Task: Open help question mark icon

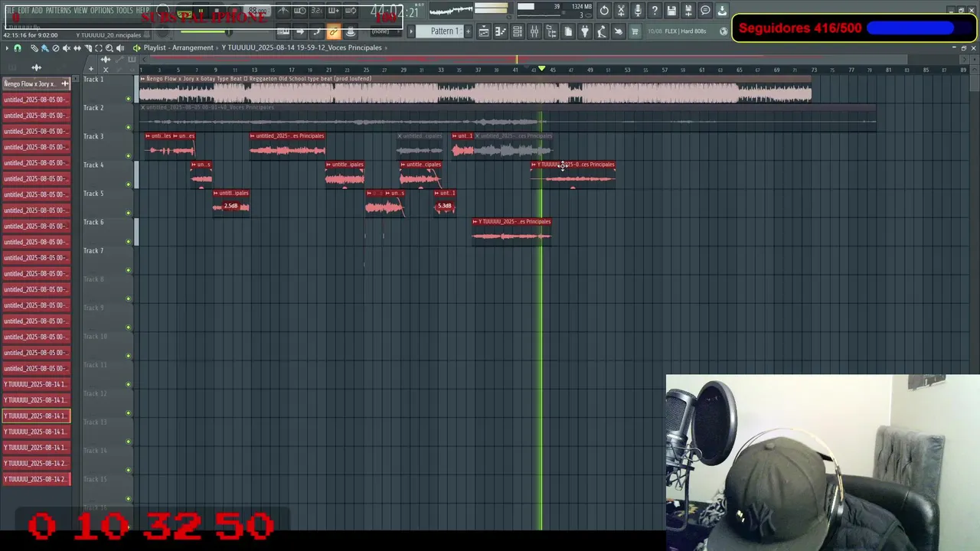Action: [x=655, y=10]
